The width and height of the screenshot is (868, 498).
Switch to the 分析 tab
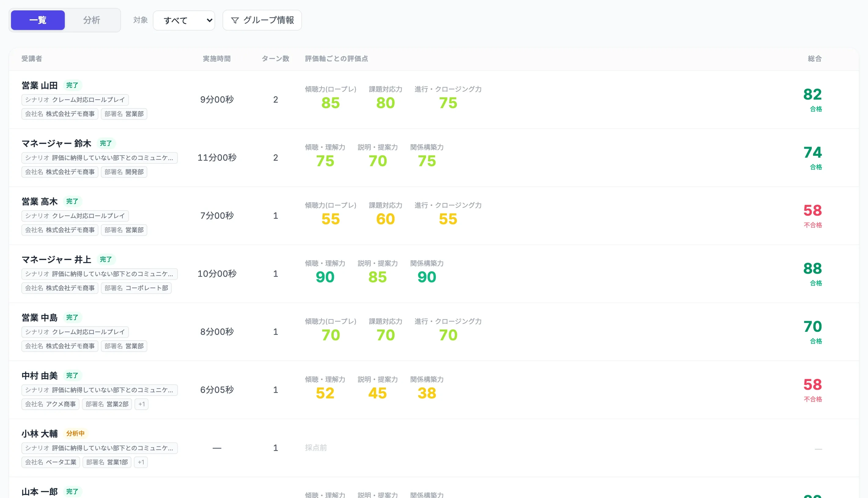pyautogui.click(x=92, y=20)
